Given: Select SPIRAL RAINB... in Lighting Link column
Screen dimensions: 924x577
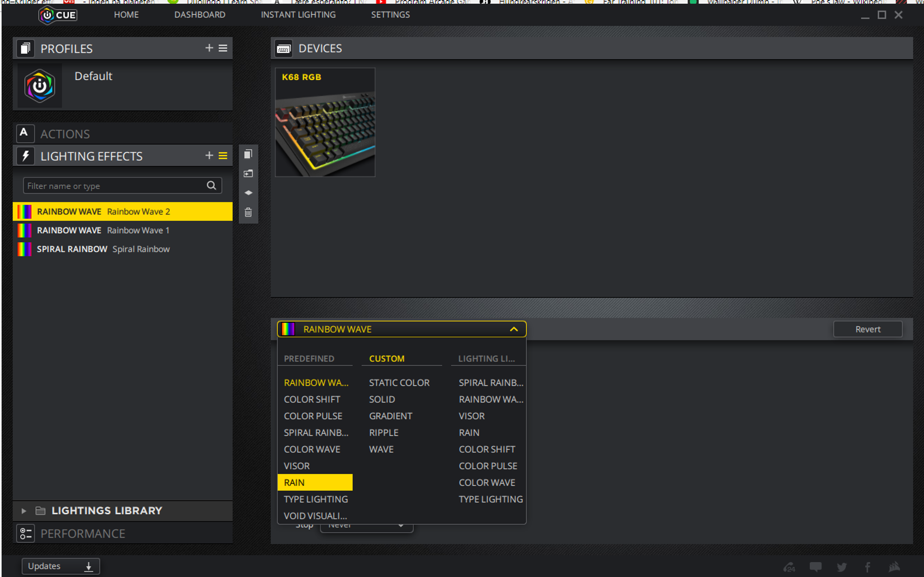Looking at the screenshot, I should 491,383.
